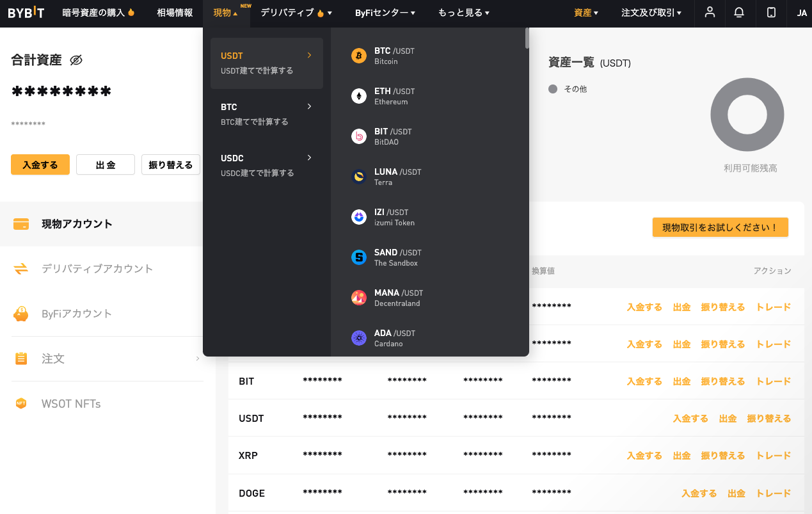Toggle total assets visibility eye icon
Screen dimensions: 812x514
[76, 60]
